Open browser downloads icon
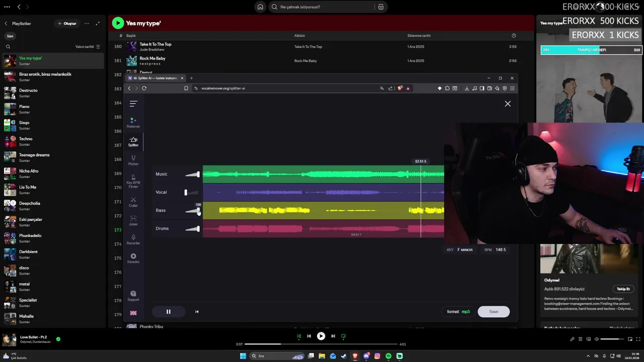644x362 pixels. tap(466, 88)
